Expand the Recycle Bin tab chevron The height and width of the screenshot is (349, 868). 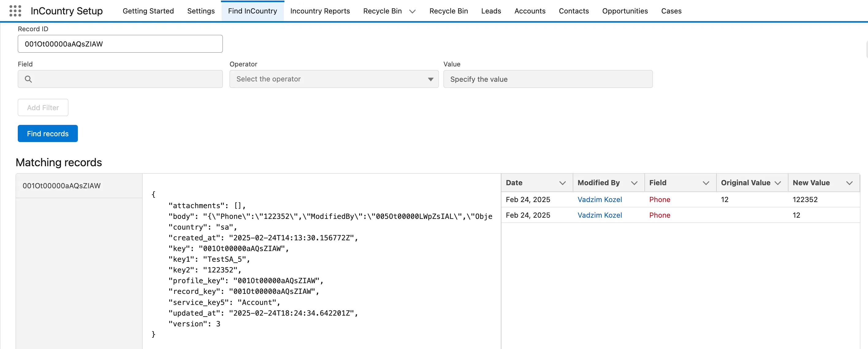pyautogui.click(x=412, y=11)
